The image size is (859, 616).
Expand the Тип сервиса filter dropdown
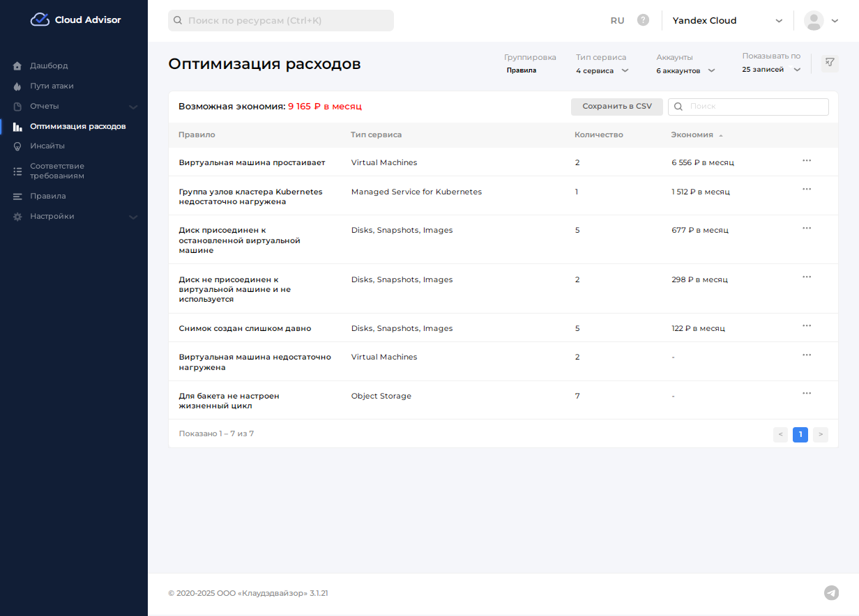pyautogui.click(x=602, y=70)
